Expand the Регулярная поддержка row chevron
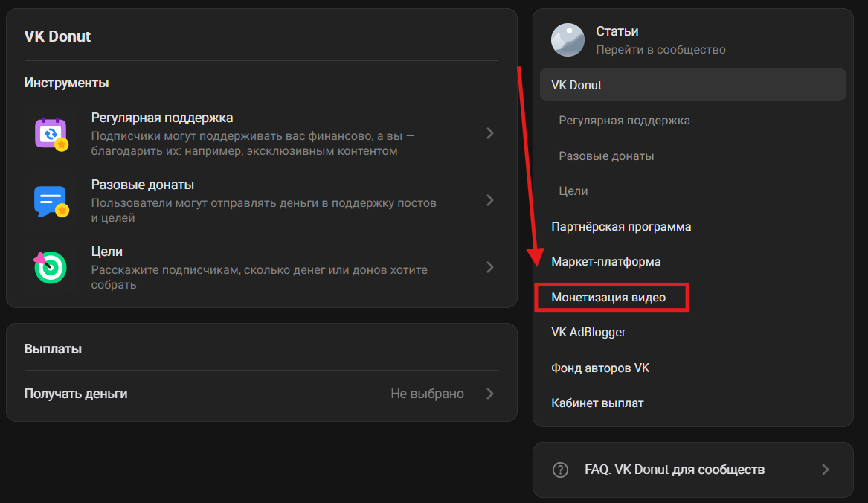This screenshot has height=503, width=868. [x=489, y=134]
